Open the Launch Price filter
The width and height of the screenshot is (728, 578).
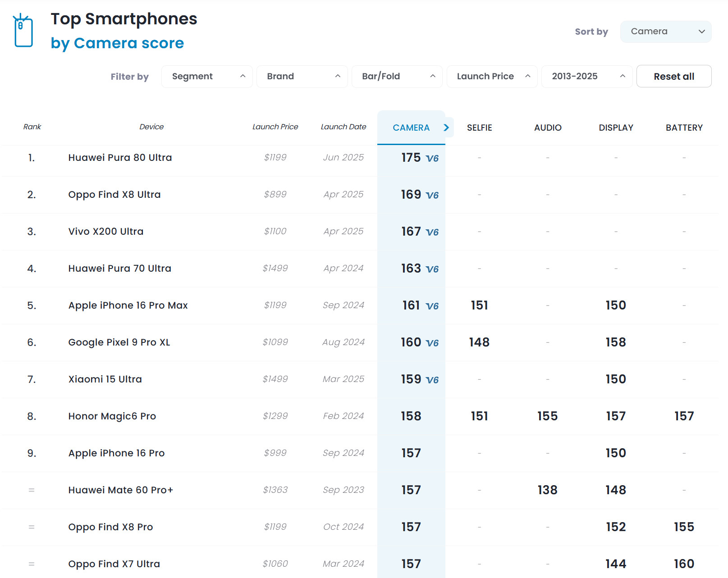tap(492, 77)
